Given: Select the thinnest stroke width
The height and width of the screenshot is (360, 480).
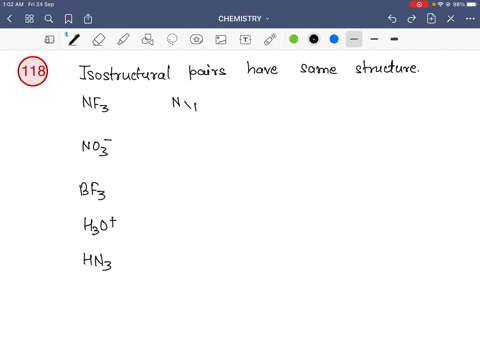Looking at the screenshot, I should 354,39.
